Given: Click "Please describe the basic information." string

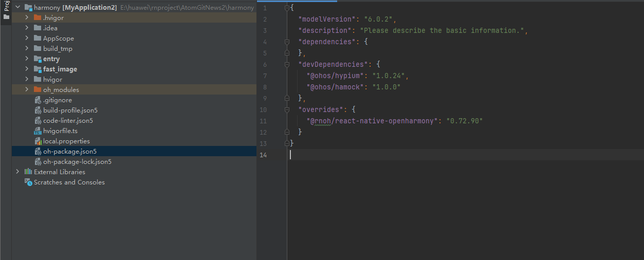Looking at the screenshot, I should [x=442, y=31].
